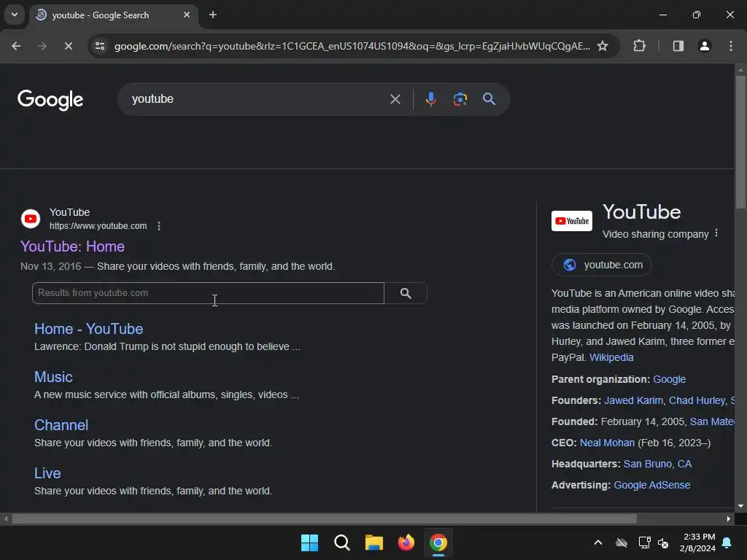Screen dimensions: 747x560
Task: Stop loading the page
Action: point(68,46)
